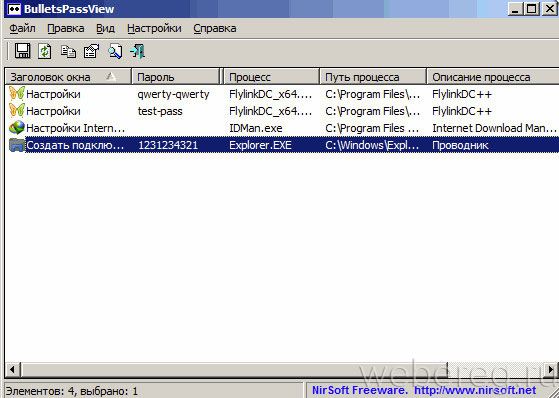Screen dimensions: 559x398
Task: Click the Refresh toolbar icon
Action: tap(45, 51)
